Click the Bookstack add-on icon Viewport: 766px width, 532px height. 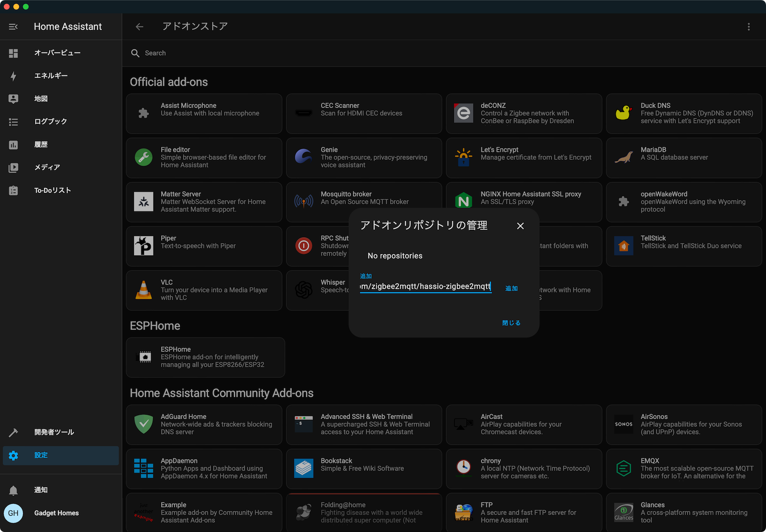[x=304, y=469]
